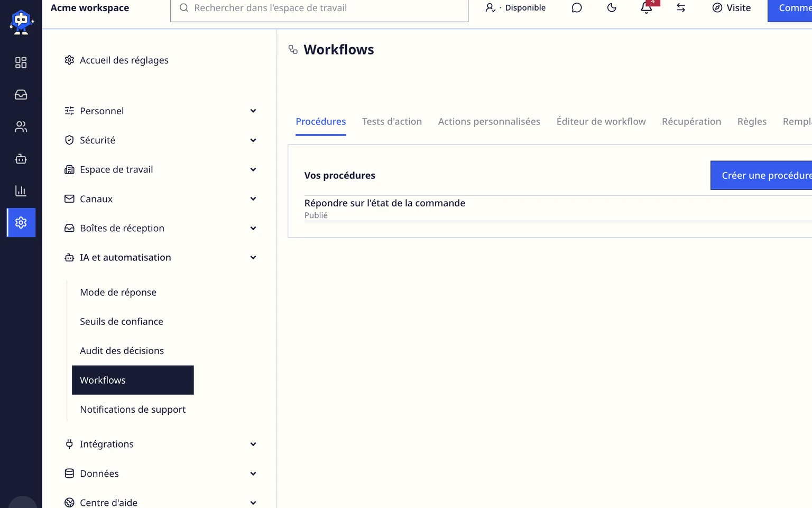
Task: Open the bar chart reports icon
Action: (21, 190)
